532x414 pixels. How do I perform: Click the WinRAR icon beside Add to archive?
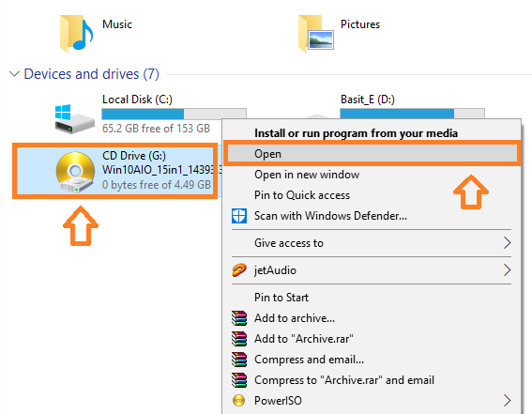[239, 318]
